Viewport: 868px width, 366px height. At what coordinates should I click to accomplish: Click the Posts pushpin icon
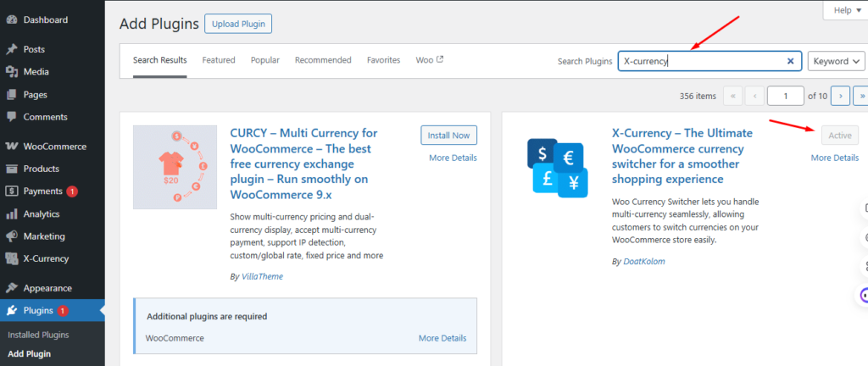pos(12,50)
